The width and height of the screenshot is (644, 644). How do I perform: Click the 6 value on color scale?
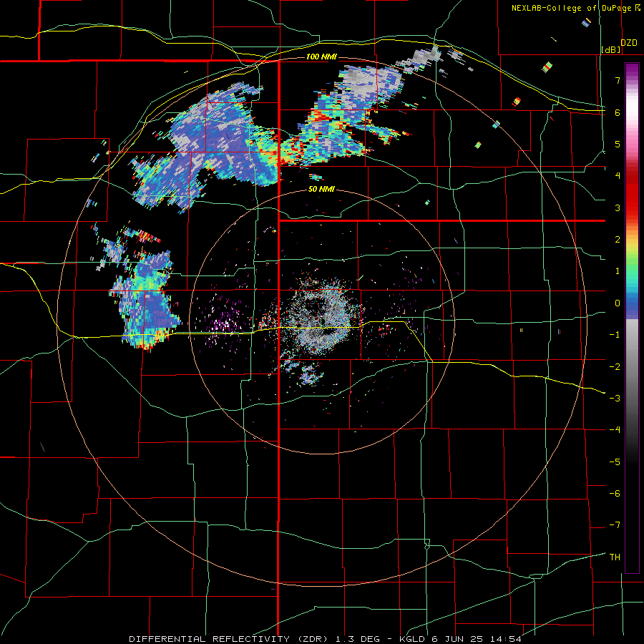tap(618, 112)
